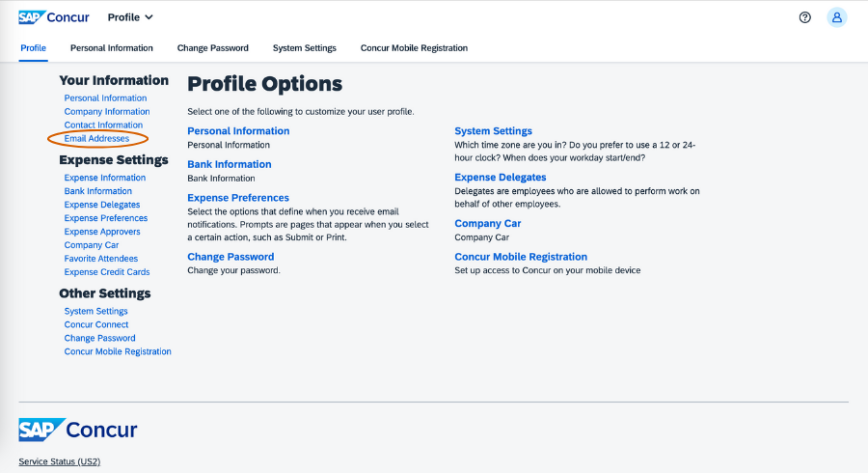This screenshot has width=868, height=473.
Task: Click the SAP Concur logo in header
Action: pos(56,17)
